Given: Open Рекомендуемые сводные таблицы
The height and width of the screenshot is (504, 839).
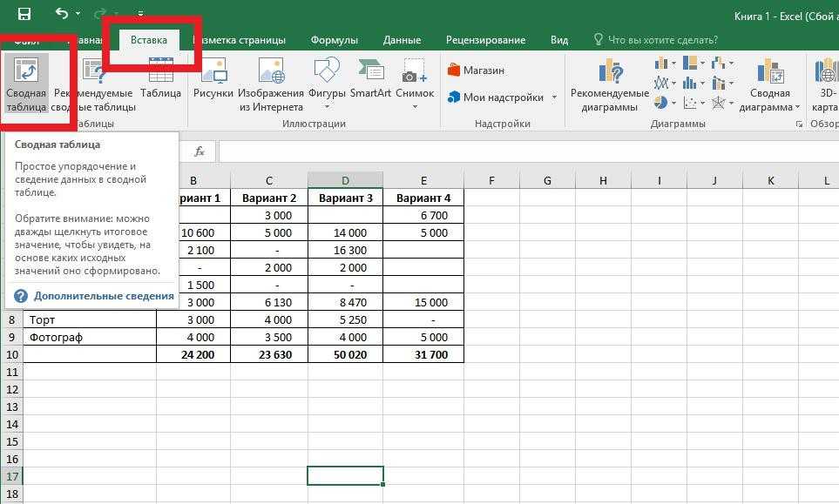Looking at the screenshot, I should pos(93,84).
